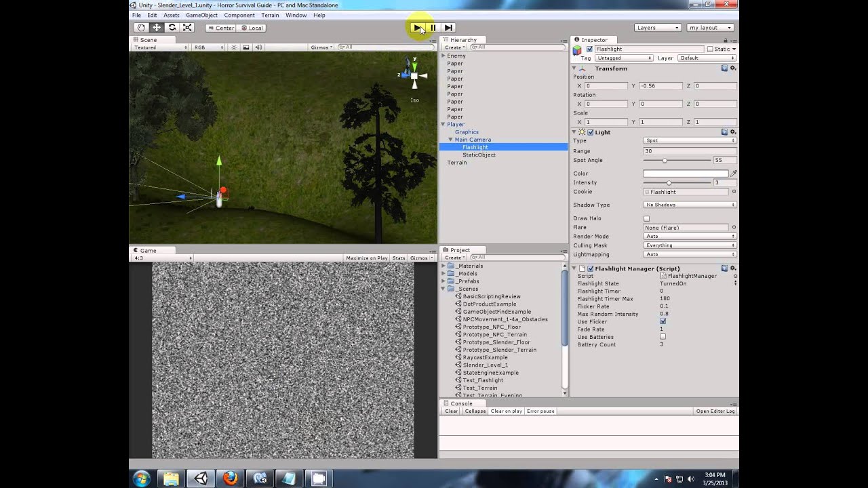The width and height of the screenshot is (868, 488).
Task: Click the Flashlight GameObject cube icon in Inspector
Action: 577,49
